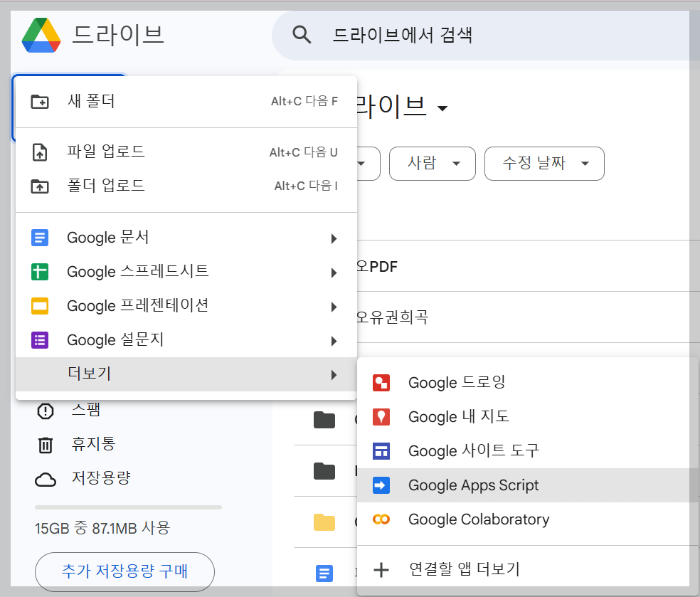Screen dimensions: 700x597
Task: Click the trash bin icon
Action: tap(46, 445)
